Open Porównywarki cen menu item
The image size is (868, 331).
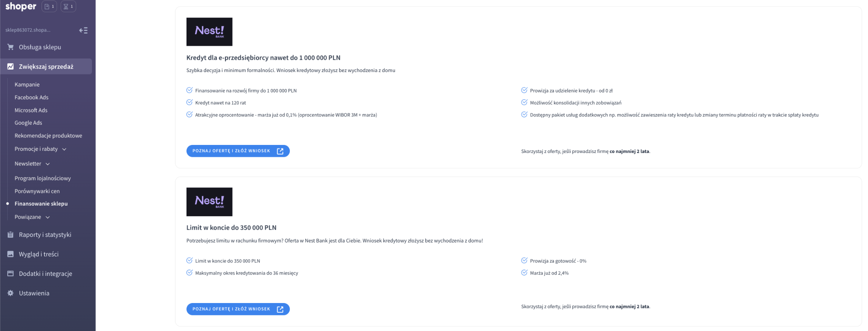point(37,191)
